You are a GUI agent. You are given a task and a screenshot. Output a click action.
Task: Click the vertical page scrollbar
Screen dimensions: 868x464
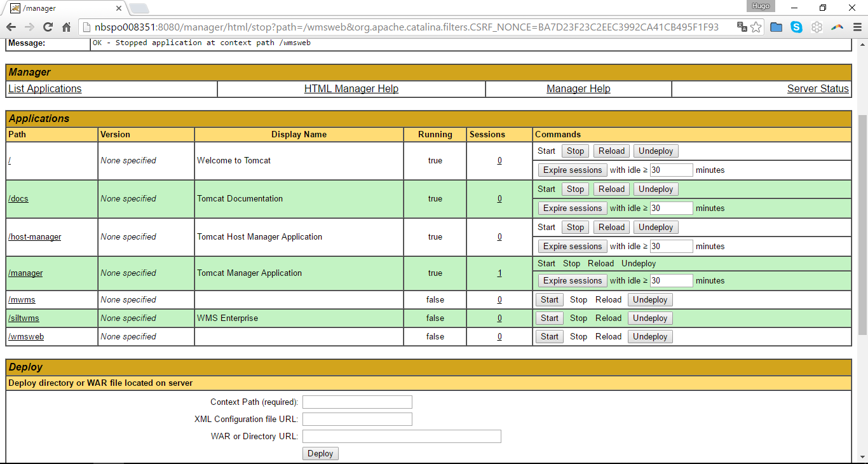(862, 225)
